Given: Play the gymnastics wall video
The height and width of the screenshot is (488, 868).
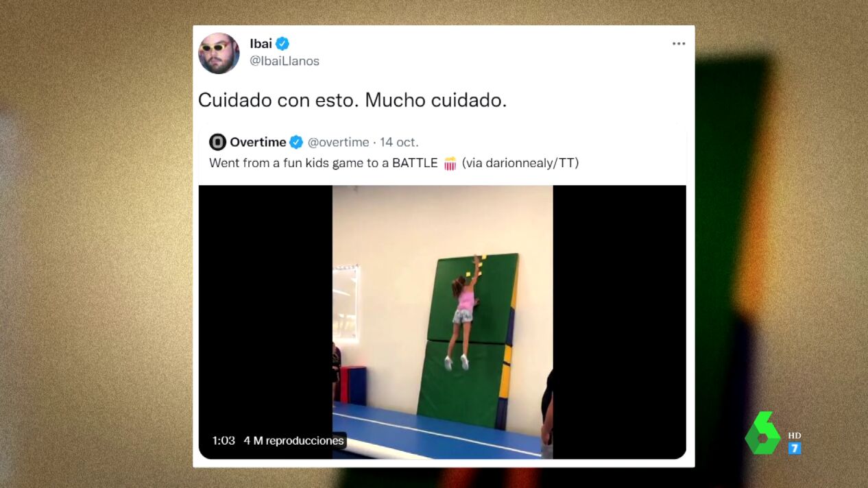Looking at the screenshot, I should click(x=442, y=321).
